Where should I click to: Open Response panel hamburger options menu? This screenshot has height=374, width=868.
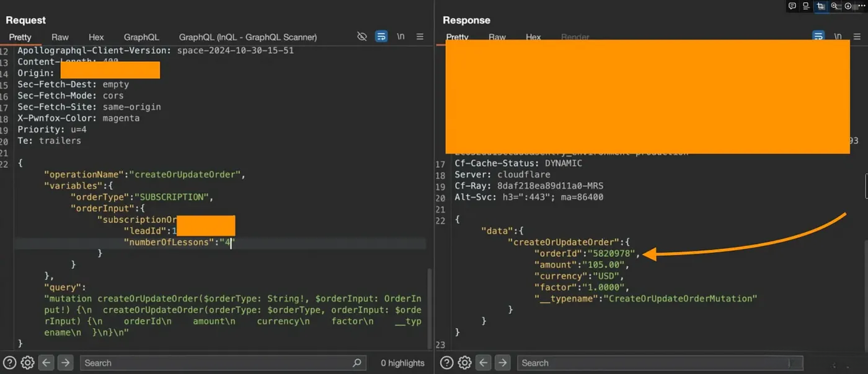[x=856, y=37]
